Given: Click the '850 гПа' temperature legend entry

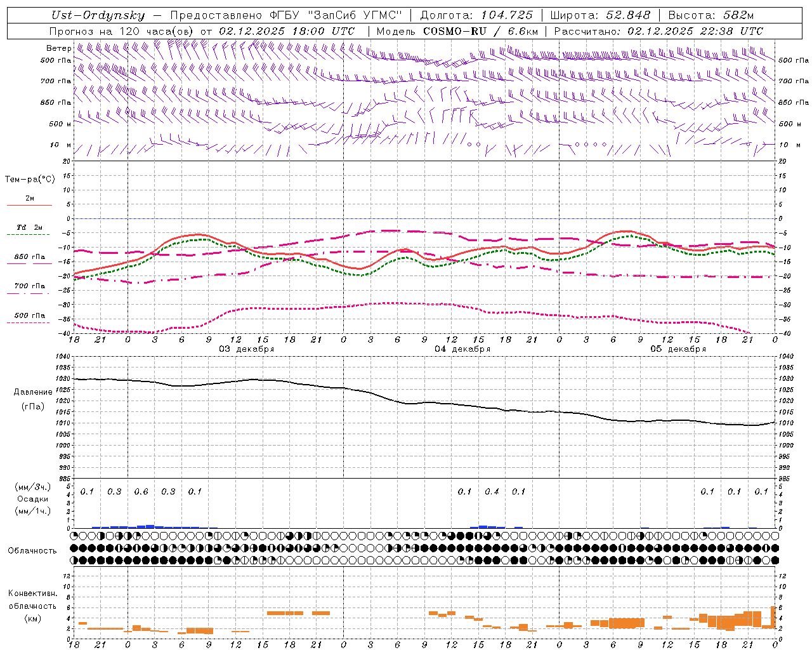Looking at the screenshot, I should click(30, 257).
